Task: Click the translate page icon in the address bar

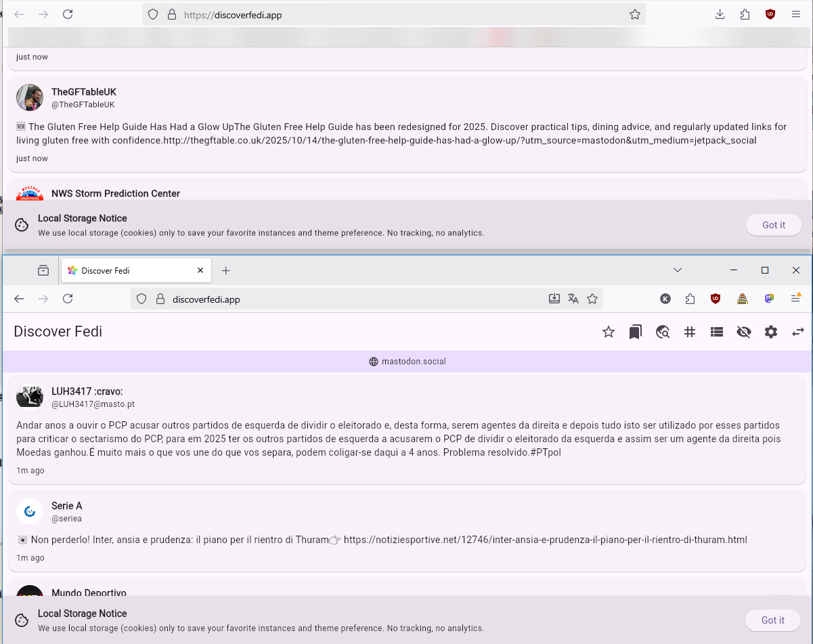Action: tap(573, 299)
